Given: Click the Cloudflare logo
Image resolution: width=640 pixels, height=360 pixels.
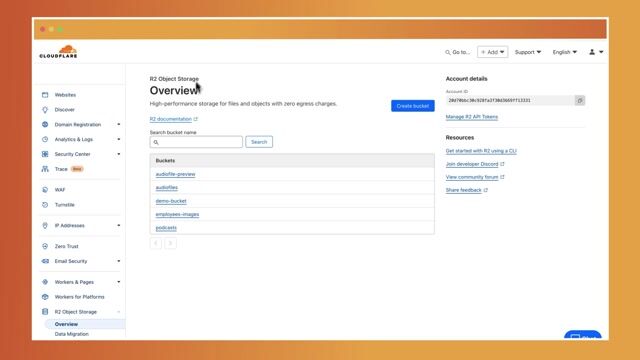Looking at the screenshot, I should (x=58, y=52).
